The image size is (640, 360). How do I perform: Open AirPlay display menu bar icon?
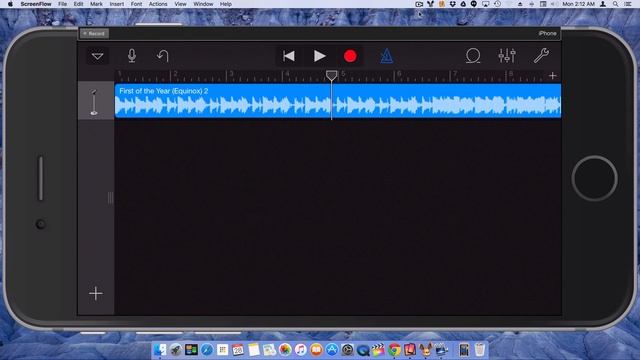pyautogui.click(x=485, y=4)
